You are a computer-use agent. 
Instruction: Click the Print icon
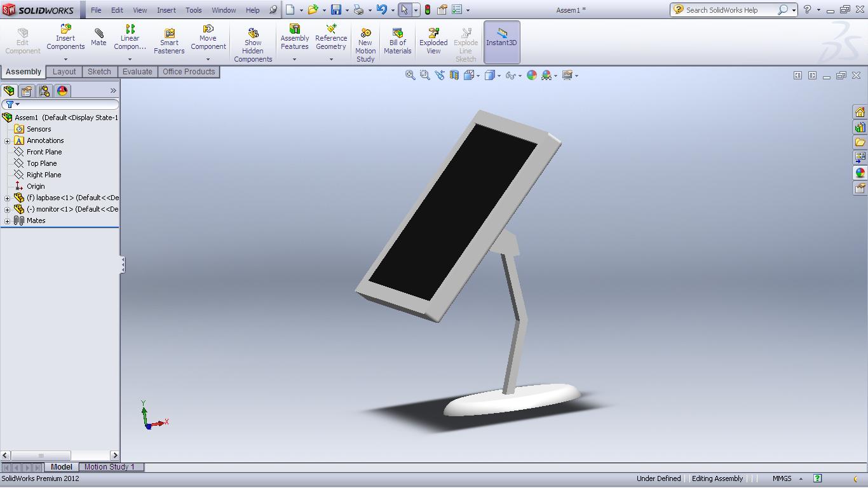(359, 10)
